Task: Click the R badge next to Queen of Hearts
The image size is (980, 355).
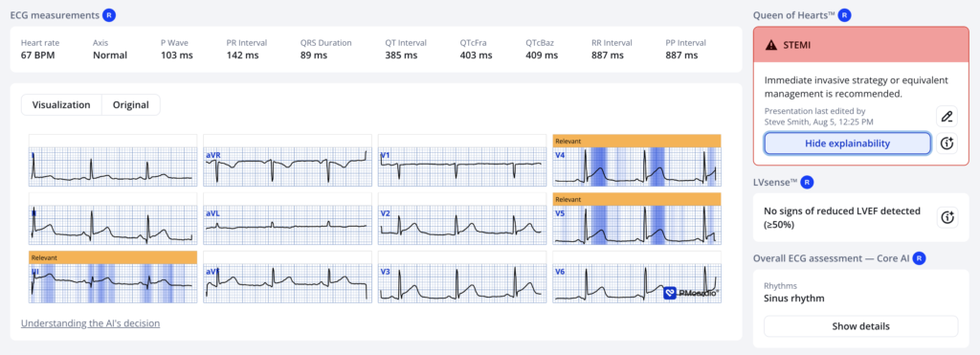Action: (844, 14)
